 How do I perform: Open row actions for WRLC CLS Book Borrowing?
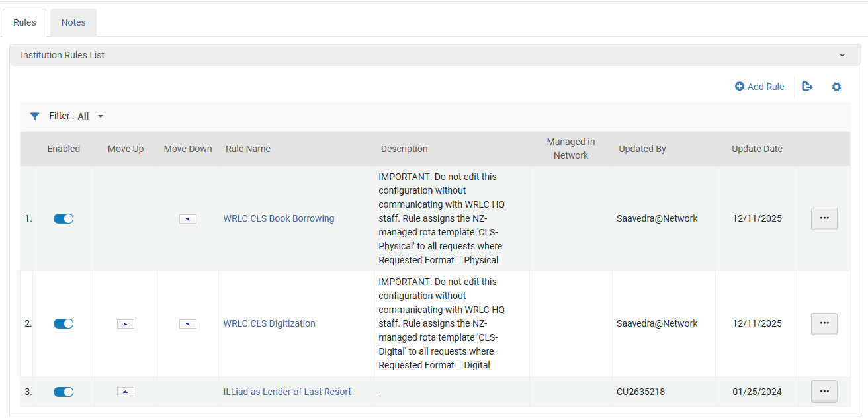pyautogui.click(x=824, y=218)
